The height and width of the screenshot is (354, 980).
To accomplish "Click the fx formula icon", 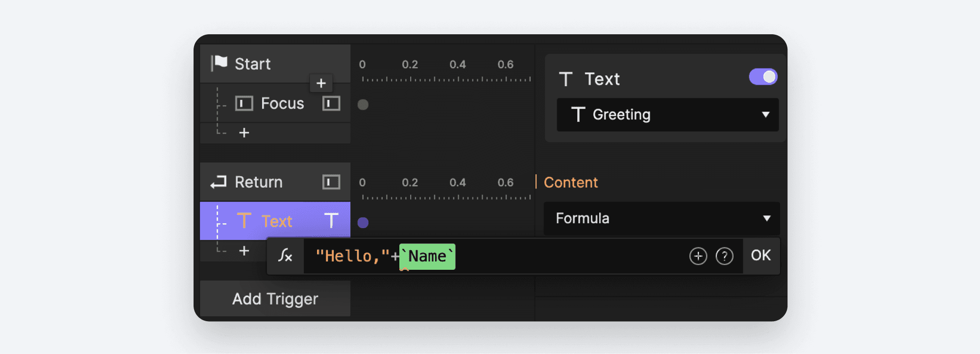I will [285, 256].
